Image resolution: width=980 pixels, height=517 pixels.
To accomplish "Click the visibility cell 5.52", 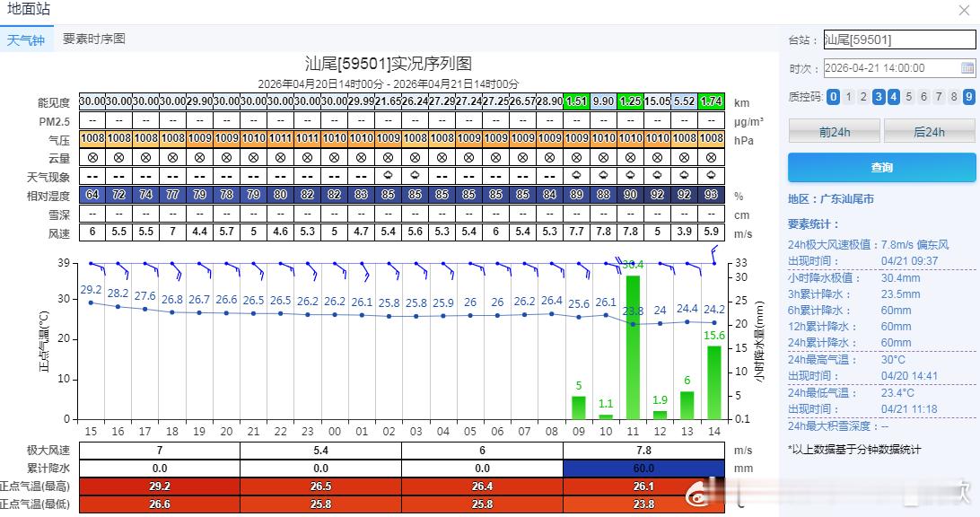I will pos(685,101).
